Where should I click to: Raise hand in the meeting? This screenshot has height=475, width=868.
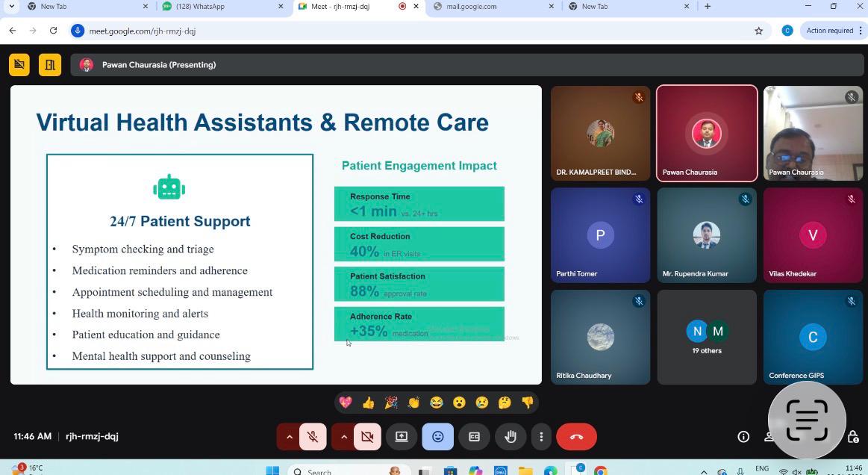pyautogui.click(x=511, y=437)
